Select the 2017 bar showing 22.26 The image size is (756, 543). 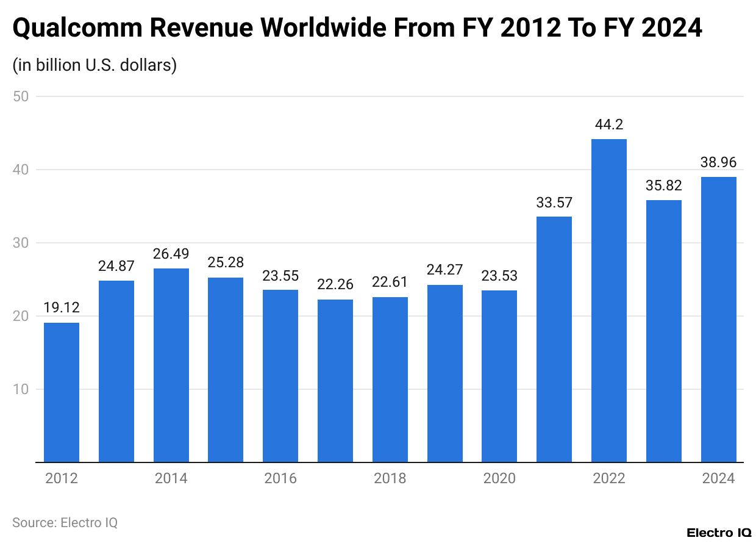click(x=335, y=378)
